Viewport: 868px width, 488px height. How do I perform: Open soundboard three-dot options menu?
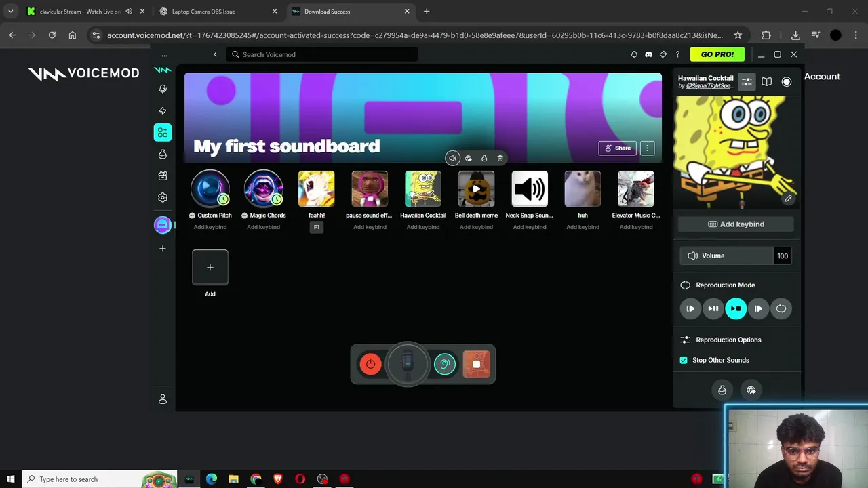click(x=647, y=148)
